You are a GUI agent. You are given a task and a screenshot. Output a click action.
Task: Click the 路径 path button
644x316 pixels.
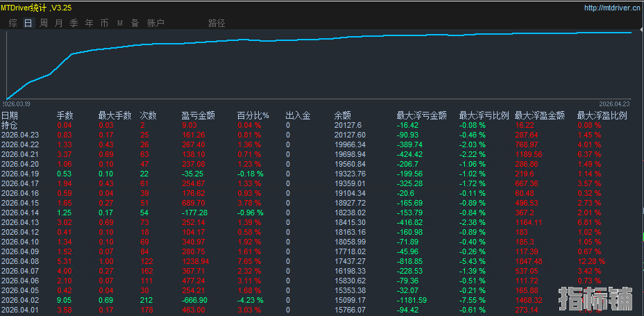click(x=217, y=23)
